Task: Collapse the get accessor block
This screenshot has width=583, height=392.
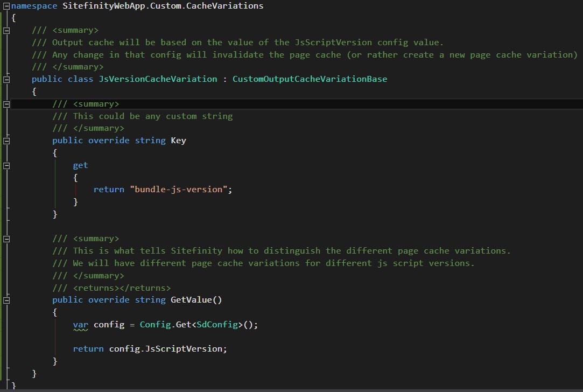Action: click(5, 165)
